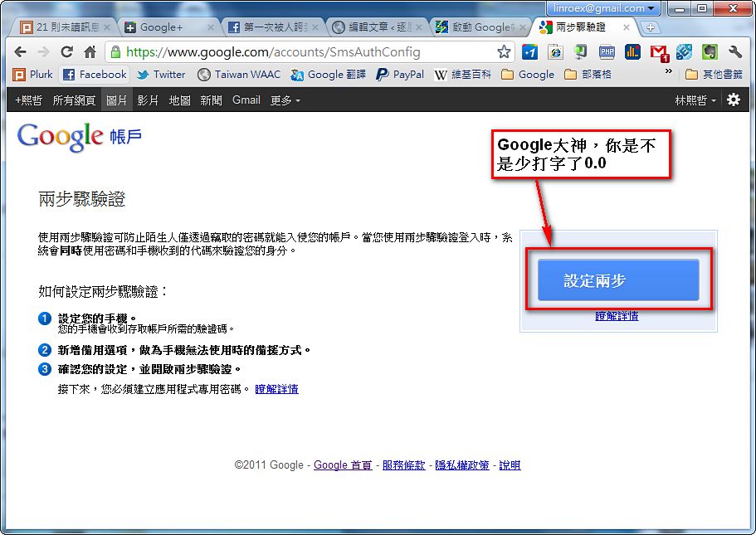Open the Facebook bookmark
The width and height of the screenshot is (756, 535).
(x=95, y=75)
